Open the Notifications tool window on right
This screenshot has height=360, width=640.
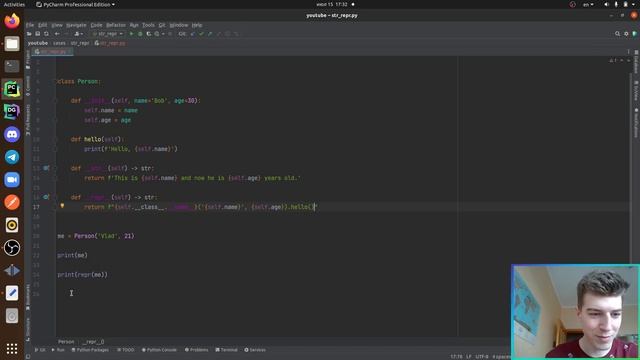pos(636,123)
